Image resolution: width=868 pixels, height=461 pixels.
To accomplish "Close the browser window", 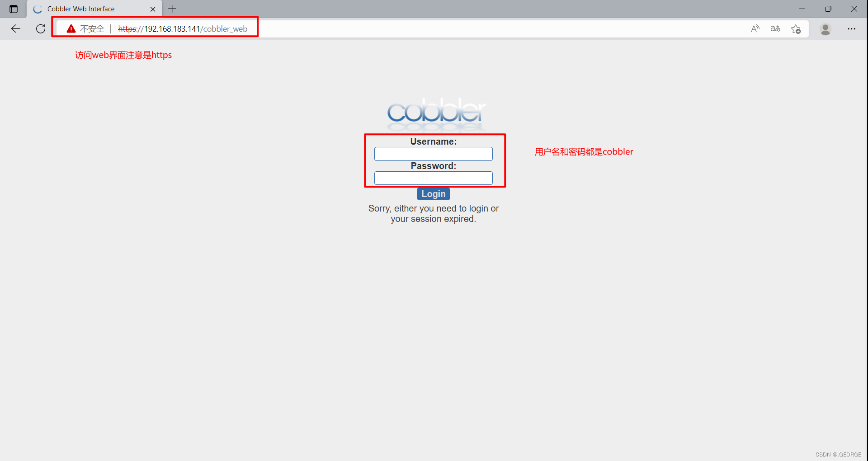I will pos(854,9).
